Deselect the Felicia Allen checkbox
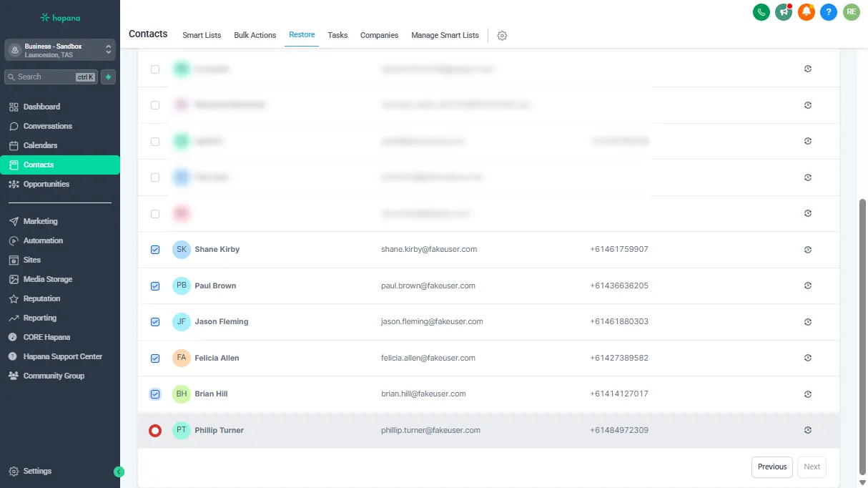 tap(155, 358)
